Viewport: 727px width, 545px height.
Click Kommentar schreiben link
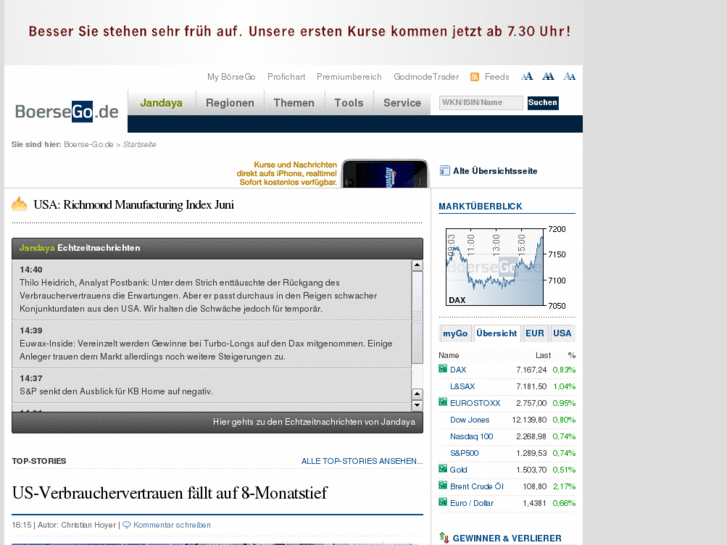(x=172, y=525)
